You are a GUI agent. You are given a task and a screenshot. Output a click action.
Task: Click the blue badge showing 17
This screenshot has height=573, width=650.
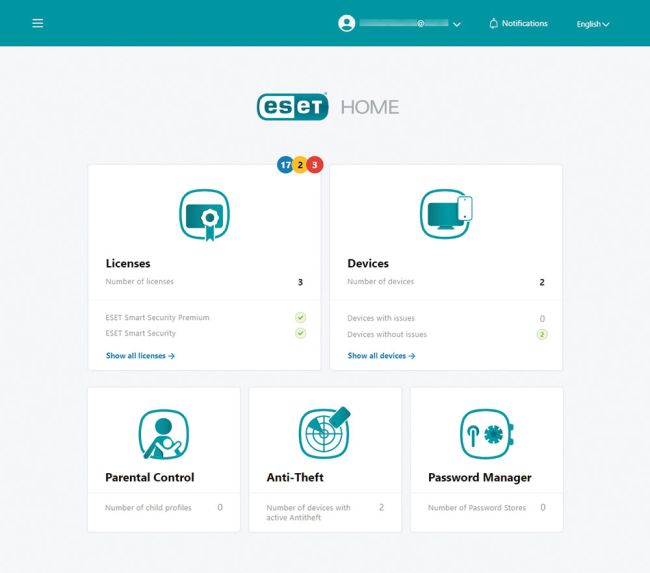point(285,165)
